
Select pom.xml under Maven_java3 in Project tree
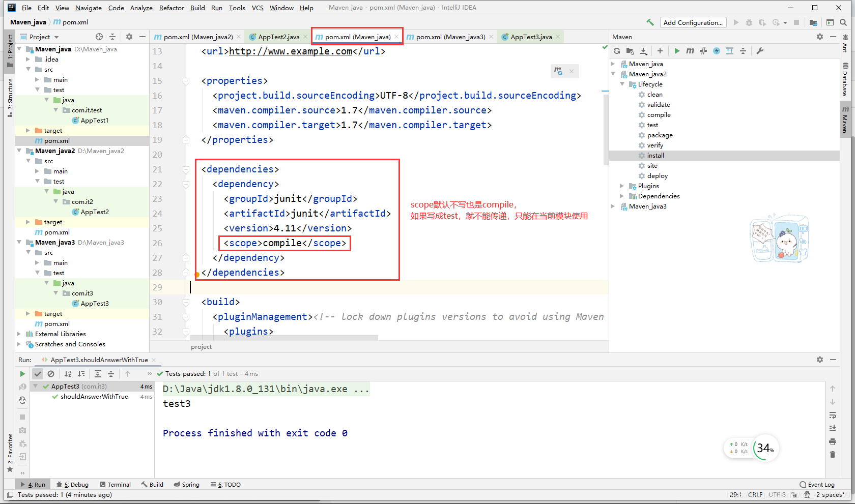(56, 324)
